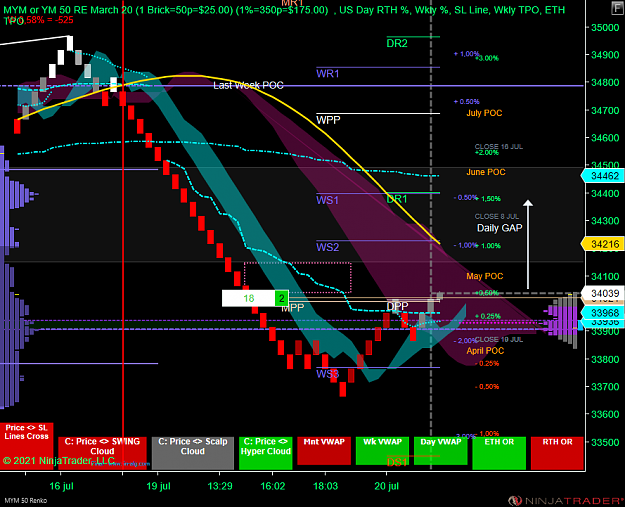
Task: Click the WS2 level label
Action: [328, 248]
